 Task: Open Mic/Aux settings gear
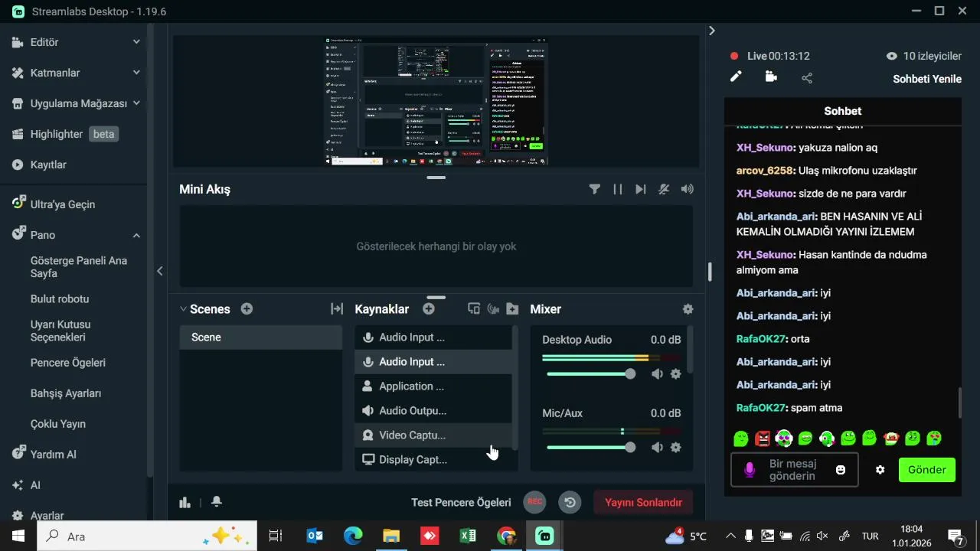point(675,448)
